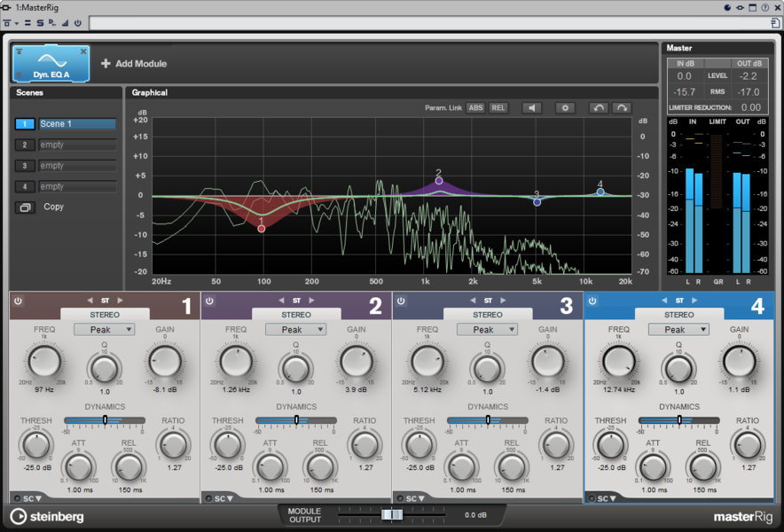Click the preset page icon beside the preset field
784x532 pixels.
click(775, 23)
